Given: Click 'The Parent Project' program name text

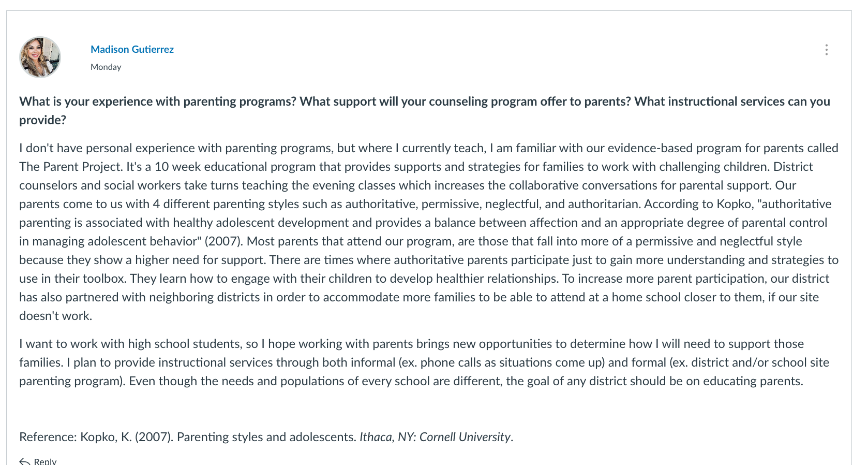Looking at the screenshot, I should click(70, 167).
